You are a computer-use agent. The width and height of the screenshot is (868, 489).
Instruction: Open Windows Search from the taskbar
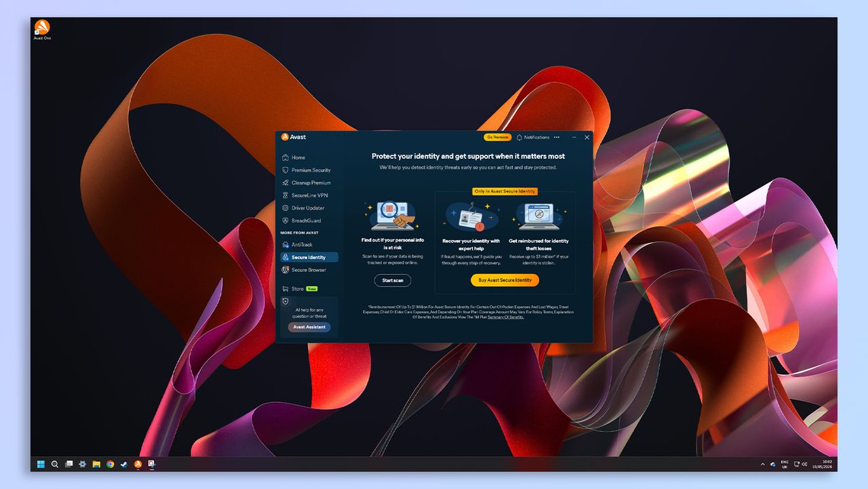(55, 465)
